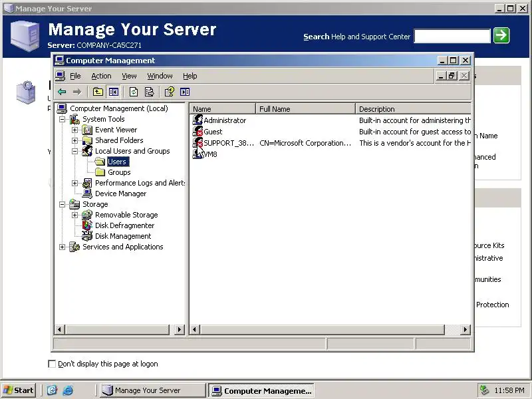Click left arrow of tree pane scrollbar
Viewport: 532px width, 399px height.
tap(60, 329)
